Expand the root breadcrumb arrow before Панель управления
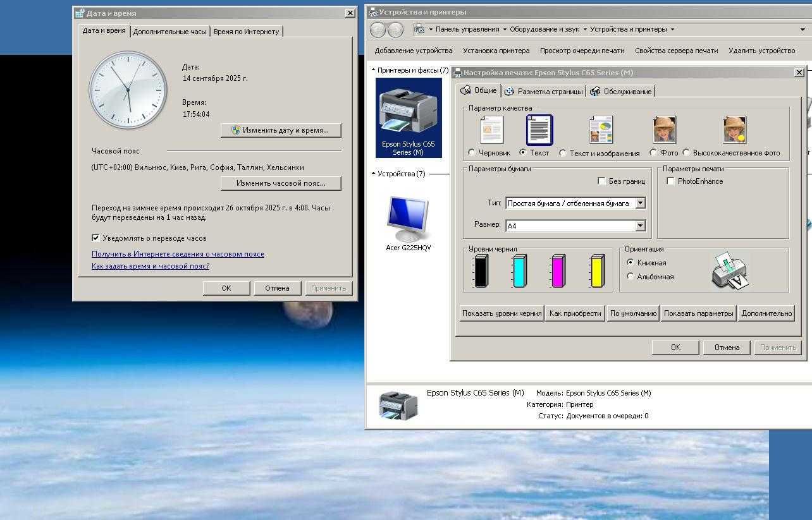Image resolution: width=812 pixels, height=520 pixels. 431,29
